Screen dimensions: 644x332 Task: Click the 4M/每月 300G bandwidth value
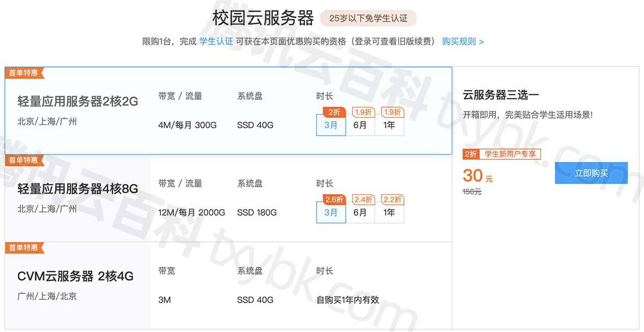point(187,125)
